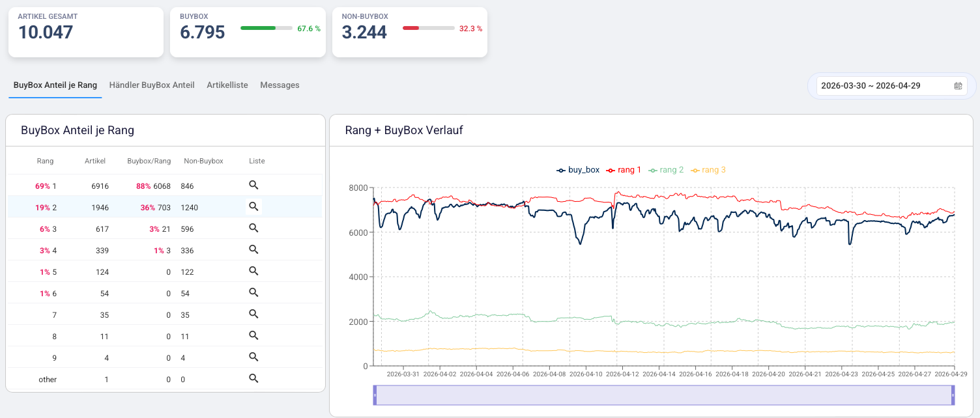Click the Non-Buybox value 336

pyautogui.click(x=188, y=251)
